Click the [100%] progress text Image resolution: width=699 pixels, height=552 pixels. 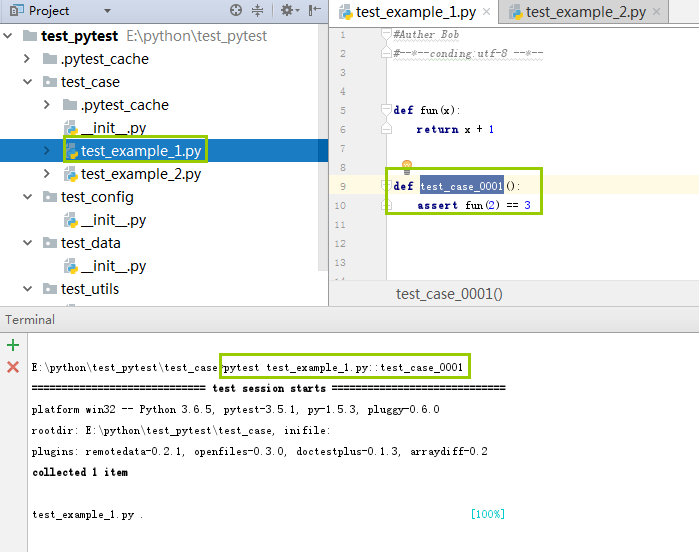488,514
